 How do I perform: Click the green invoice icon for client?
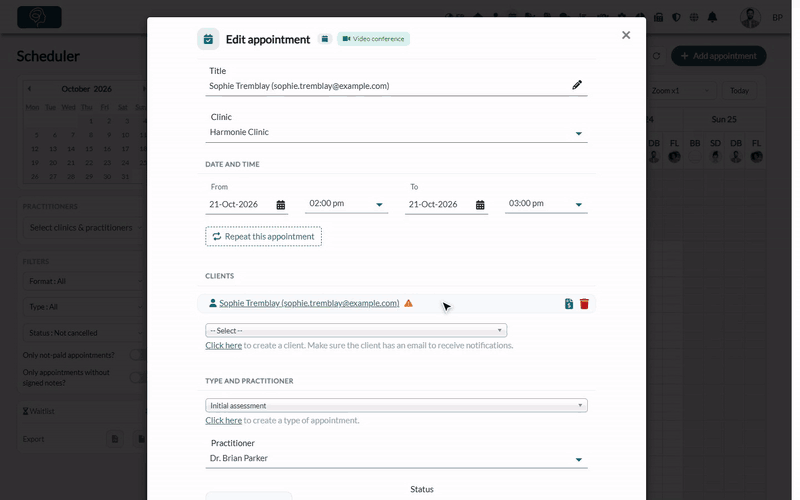tap(569, 304)
